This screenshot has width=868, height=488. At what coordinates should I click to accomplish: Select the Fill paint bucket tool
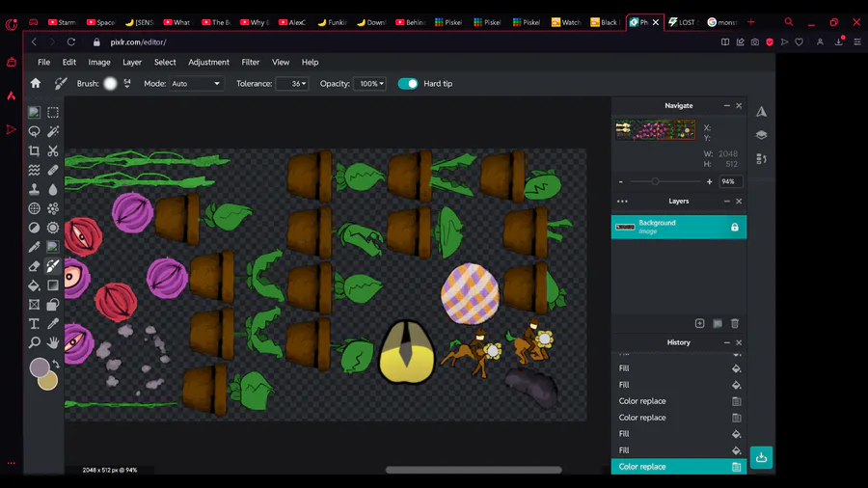point(34,285)
